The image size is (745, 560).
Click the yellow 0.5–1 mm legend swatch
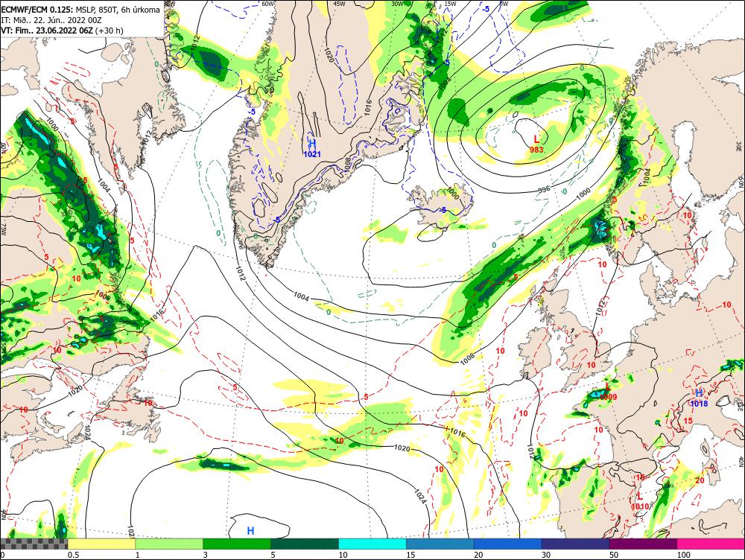(x=101, y=544)
